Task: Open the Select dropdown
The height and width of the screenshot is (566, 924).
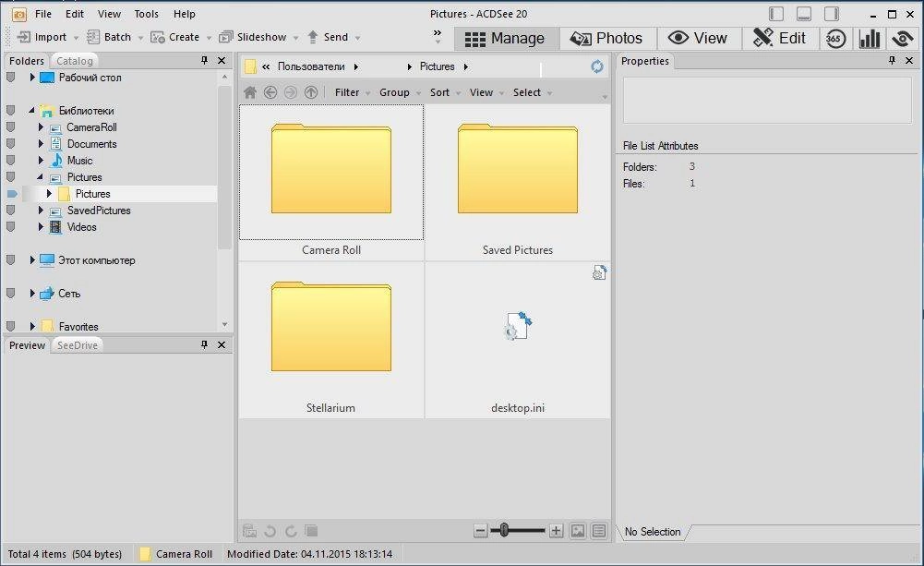Action: pos(532,92)
